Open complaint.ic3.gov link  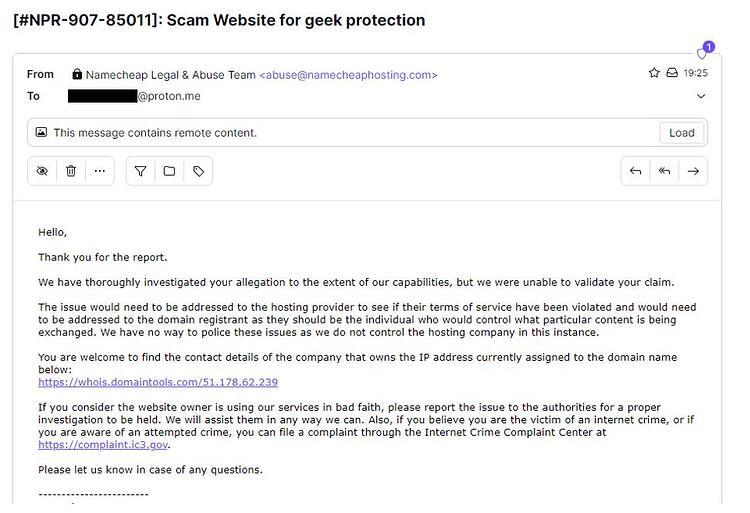(103, 445)
